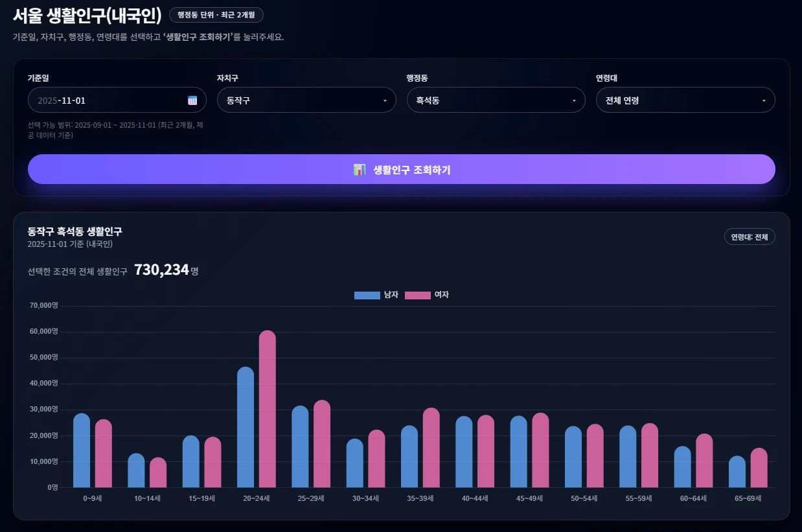Screen dimensions: 802x532
Task: Click the blue male bar for 0~9세
Action: (x=82, y=451)
